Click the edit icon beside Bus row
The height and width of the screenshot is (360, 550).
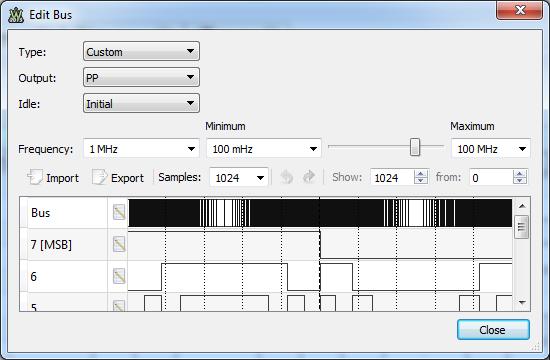tap(119, 212)
